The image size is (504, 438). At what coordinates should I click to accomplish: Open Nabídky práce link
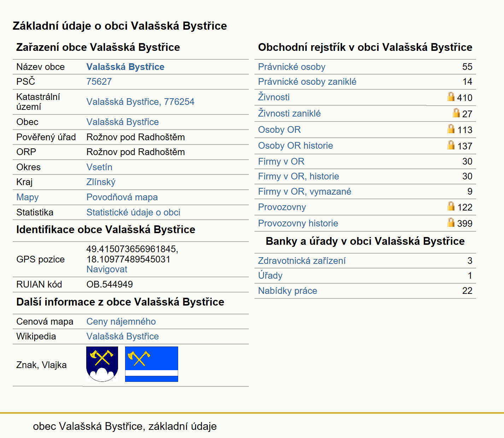pyautogui.click(x=287, y=291)
